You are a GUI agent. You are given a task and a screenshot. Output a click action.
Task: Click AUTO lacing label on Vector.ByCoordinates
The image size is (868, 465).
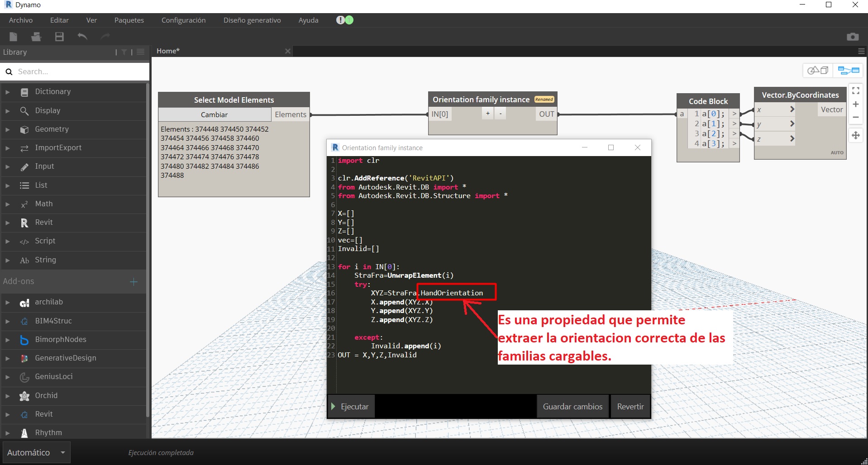tap(837, 152)
